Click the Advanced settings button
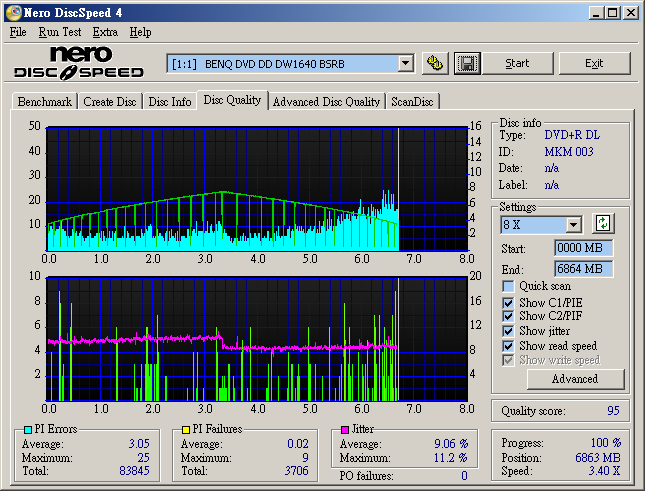The width and height of the screenshot is (645, 491). click(575, 379)
